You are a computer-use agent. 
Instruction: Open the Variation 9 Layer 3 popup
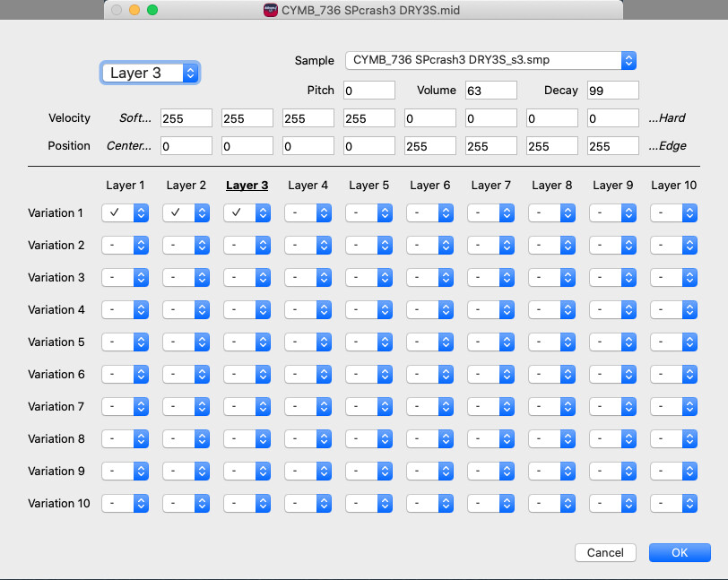(247, 471)
